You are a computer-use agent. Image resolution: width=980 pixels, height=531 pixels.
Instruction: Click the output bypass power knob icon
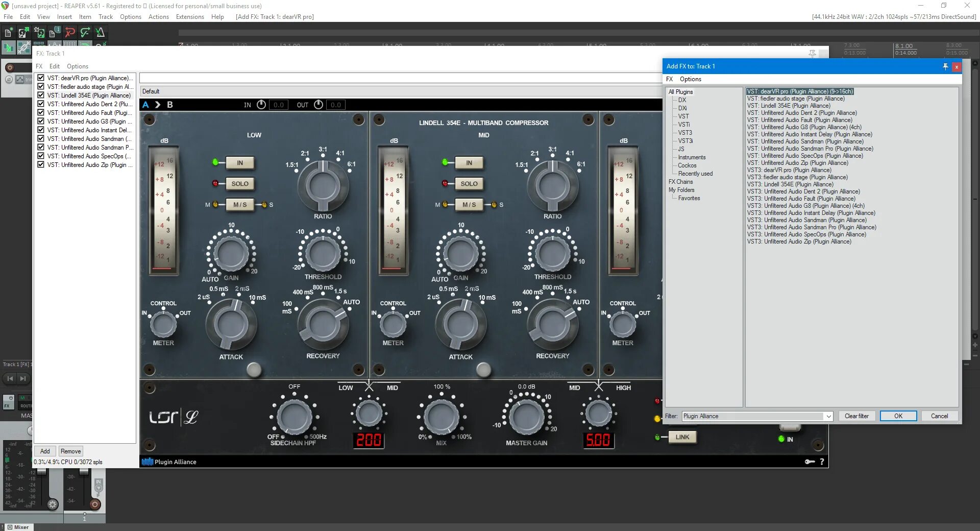318,105
